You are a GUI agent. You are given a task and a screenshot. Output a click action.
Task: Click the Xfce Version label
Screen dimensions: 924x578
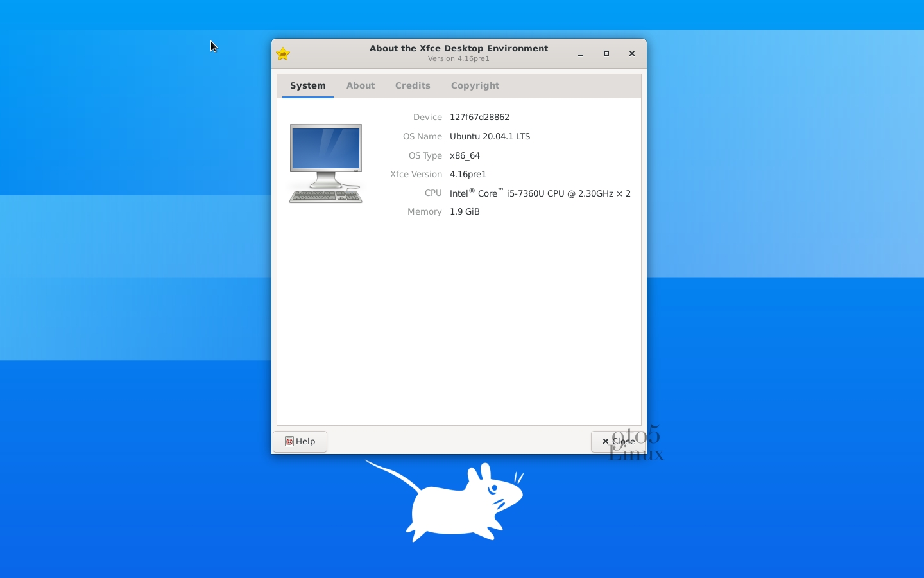(416, 175)
